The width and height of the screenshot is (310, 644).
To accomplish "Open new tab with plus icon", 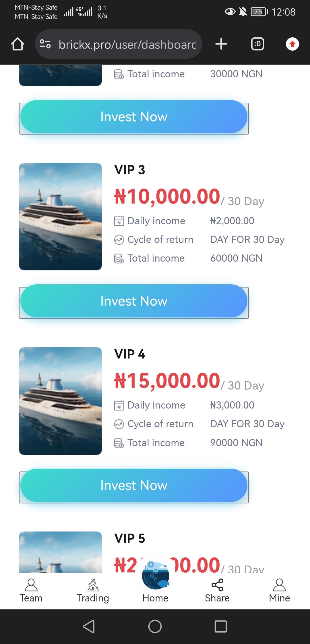I will tap(221, 44).
